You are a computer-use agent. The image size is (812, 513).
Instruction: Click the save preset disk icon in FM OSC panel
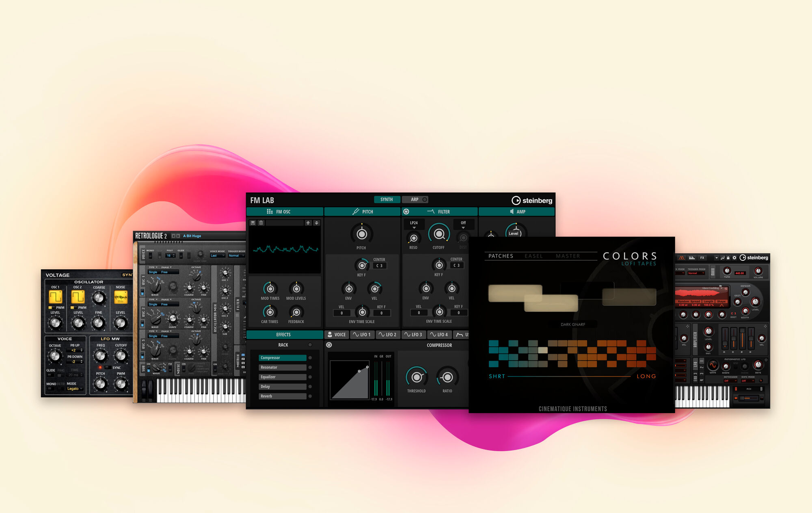point(253,223)
